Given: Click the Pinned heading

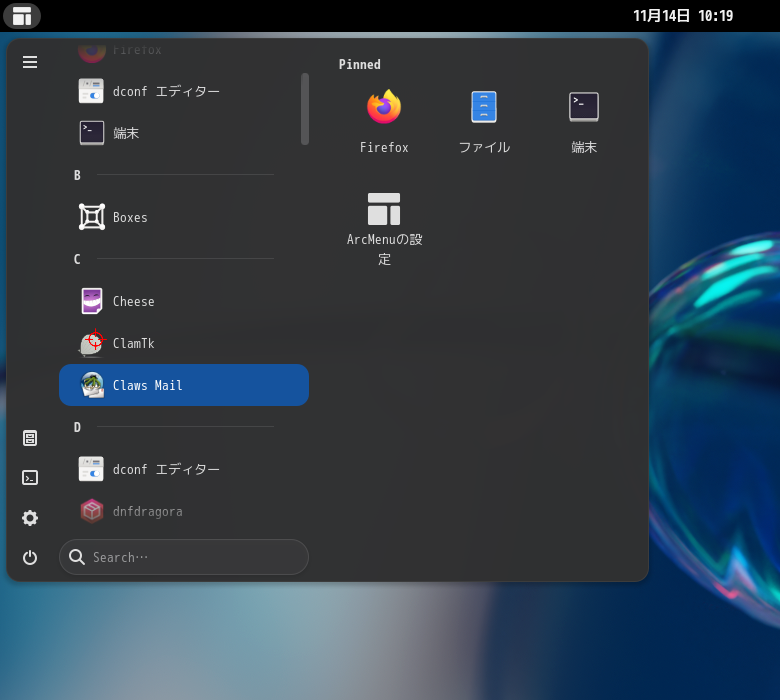Looking at the screenshot, I should point(360,64).
